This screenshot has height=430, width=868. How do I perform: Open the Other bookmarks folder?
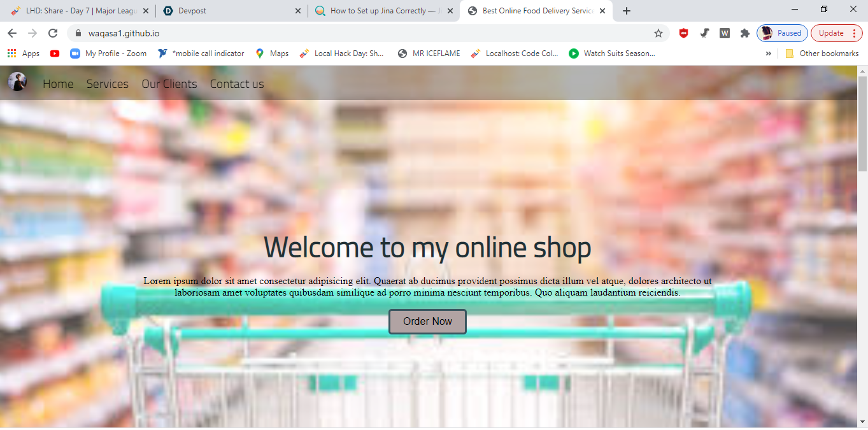[x=822, y=54]
